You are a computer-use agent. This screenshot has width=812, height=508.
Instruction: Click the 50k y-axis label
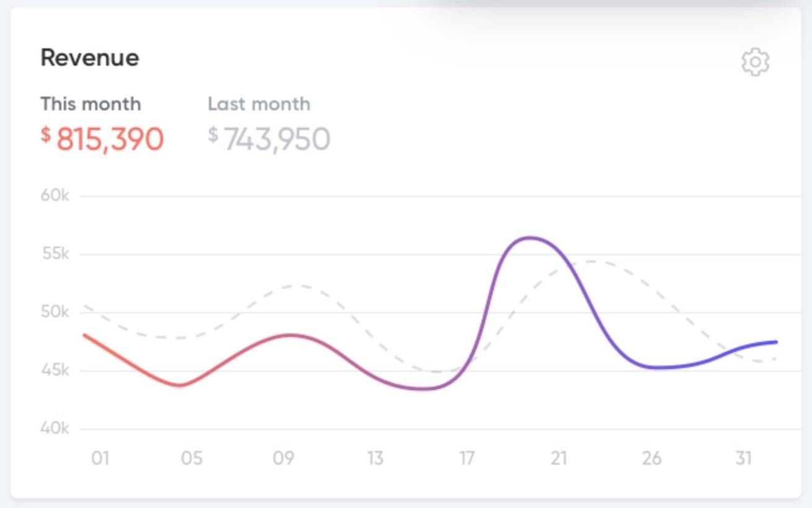pyautogui.click(x=55, y=312)
